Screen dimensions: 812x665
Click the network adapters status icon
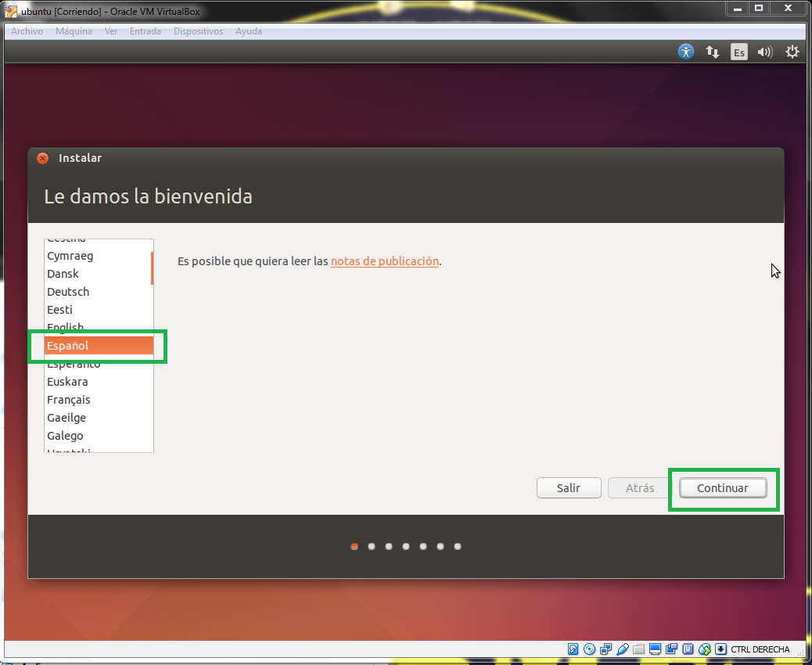(606, 649)
